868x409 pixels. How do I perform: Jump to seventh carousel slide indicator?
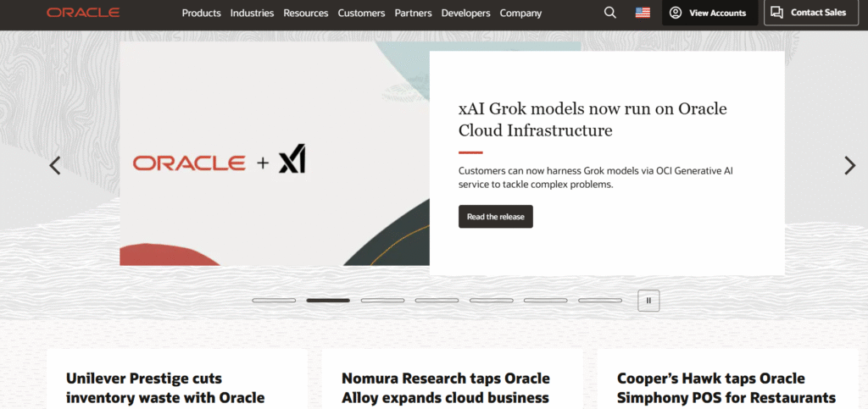pos(600,301)
